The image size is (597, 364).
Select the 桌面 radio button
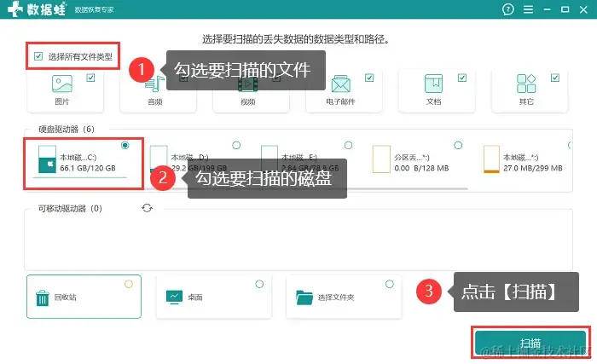point(259,284)
